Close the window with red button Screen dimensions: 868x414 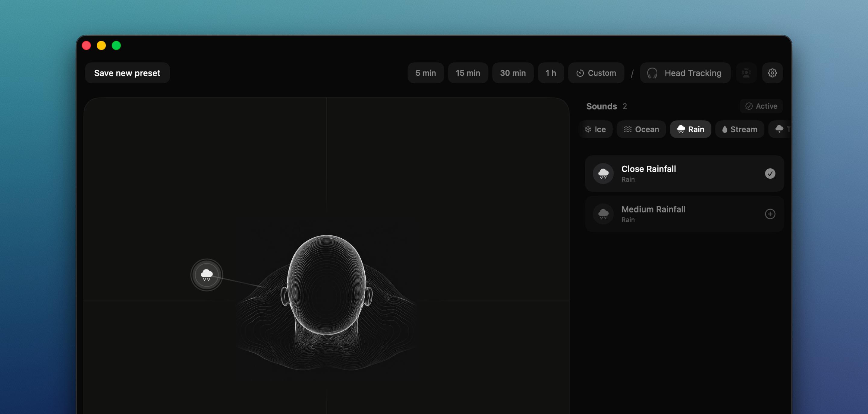[86, 46]
